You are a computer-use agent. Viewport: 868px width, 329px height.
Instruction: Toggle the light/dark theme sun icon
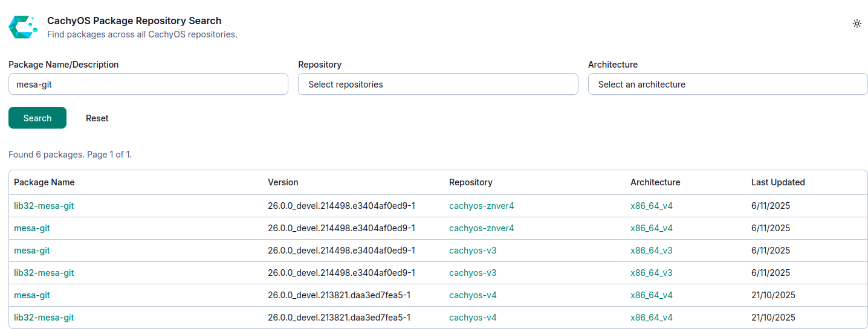(x=857, y=24)
